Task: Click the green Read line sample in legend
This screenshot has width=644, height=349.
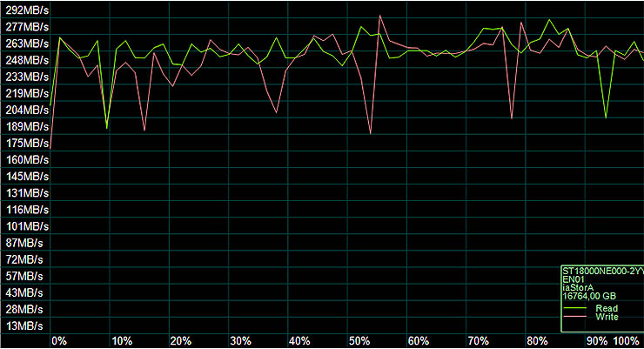Action: click(575, 308)
